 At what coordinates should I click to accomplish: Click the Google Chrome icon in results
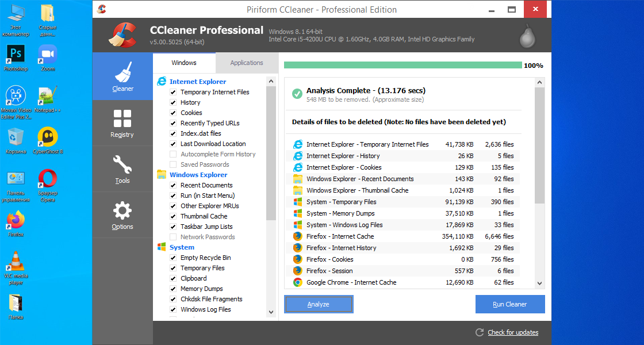tap(298, 282)
